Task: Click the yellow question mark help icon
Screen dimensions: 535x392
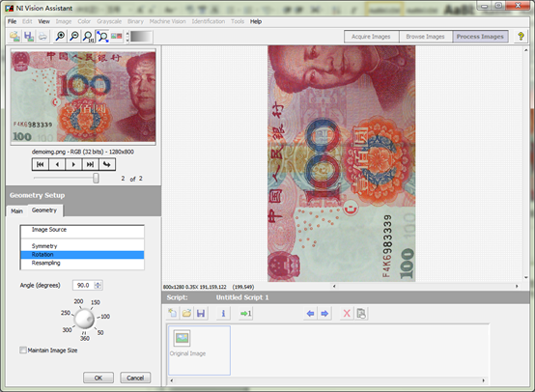Action: point(521,36)
